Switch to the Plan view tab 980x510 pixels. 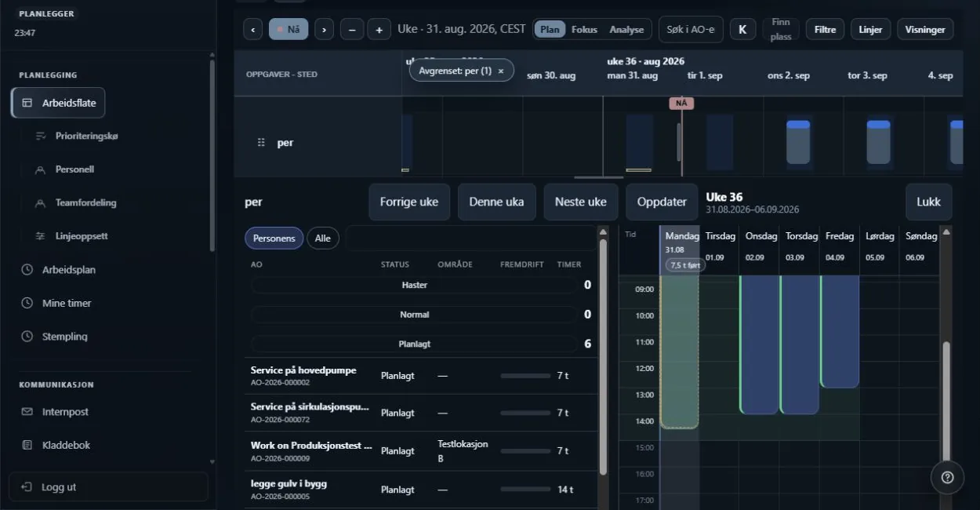point(550,30)
